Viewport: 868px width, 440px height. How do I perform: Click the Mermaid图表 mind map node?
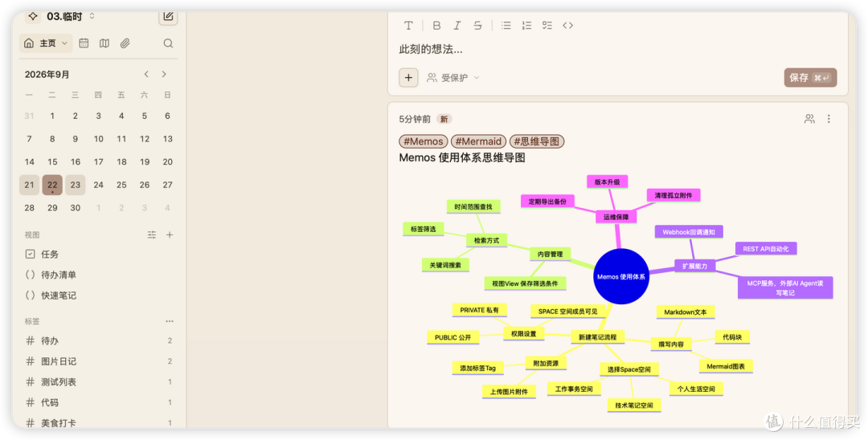click(726, 366)
